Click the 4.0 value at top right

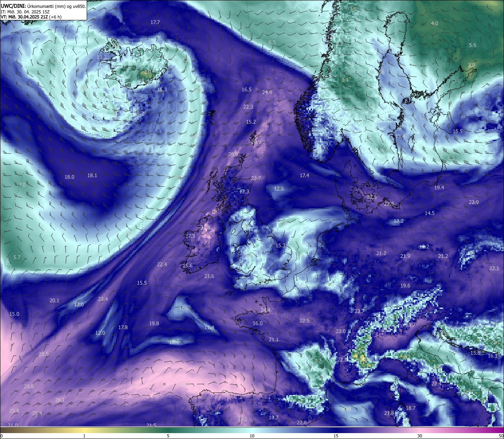[x=434, y=24]
